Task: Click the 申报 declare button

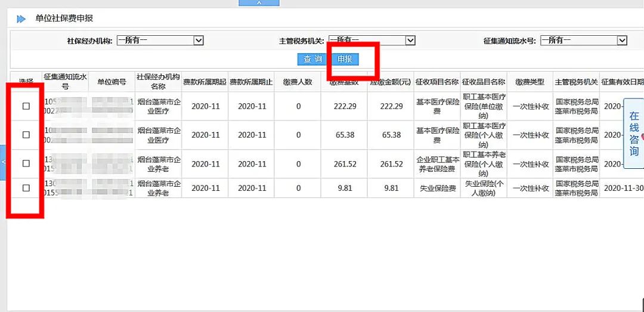Action: coord(345,59)
